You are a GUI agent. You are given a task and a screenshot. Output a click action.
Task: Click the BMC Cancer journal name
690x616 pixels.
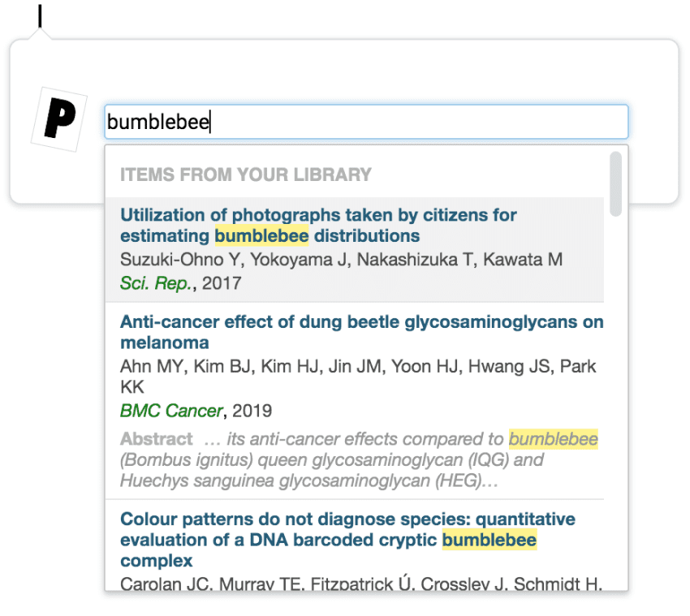click(170, 411)
